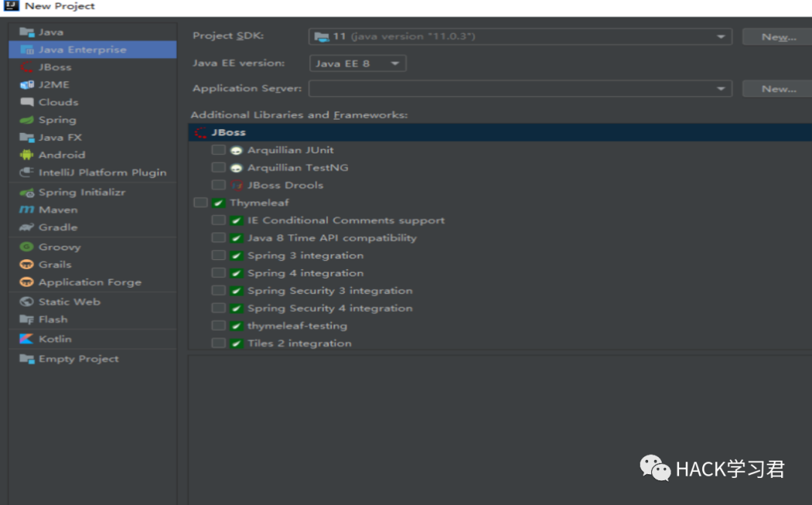The width and height of the screenshot is (812, 505).
Task: Click the Arquillian JUnit alien icon
Action: pos(236,150)
